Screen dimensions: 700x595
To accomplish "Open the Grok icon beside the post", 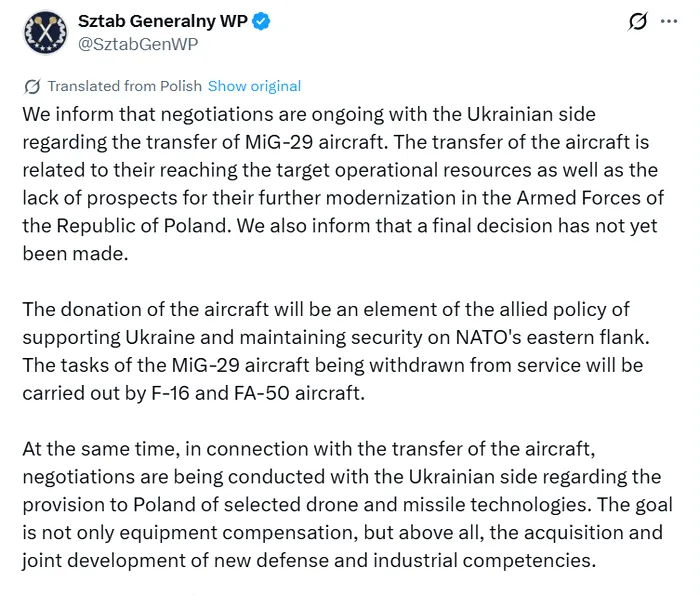I will [x=637, y=22].
